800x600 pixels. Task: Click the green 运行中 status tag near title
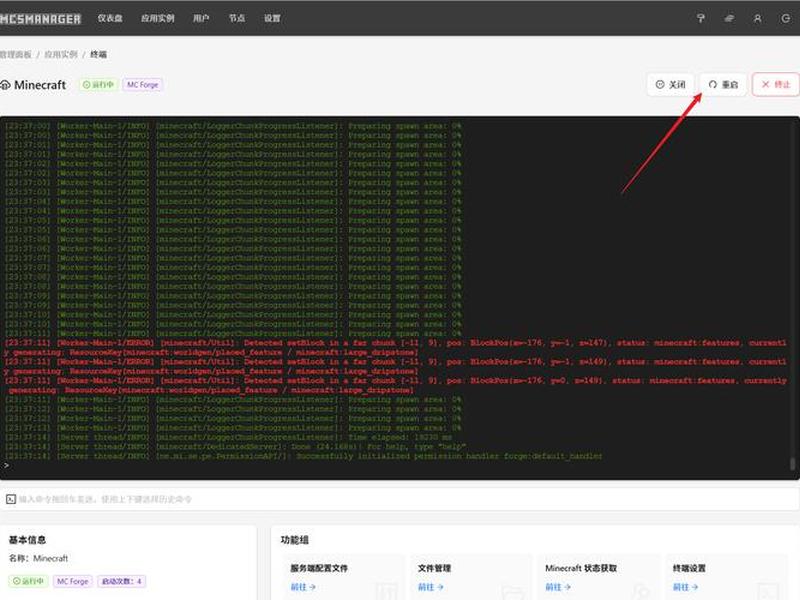point(98,85)
